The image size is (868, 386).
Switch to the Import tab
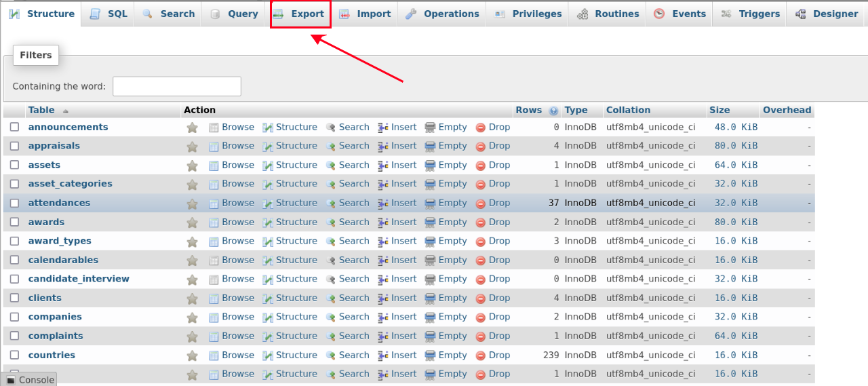tap(366, 14)
